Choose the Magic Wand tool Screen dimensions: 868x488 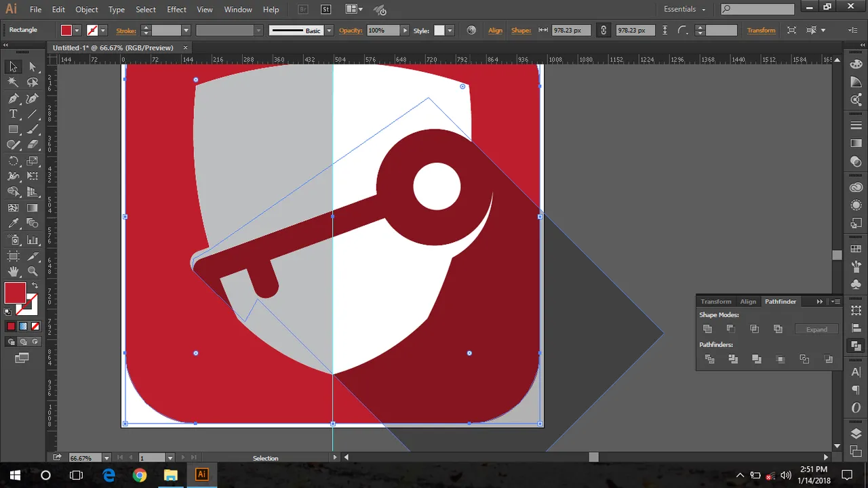point(13,82)
